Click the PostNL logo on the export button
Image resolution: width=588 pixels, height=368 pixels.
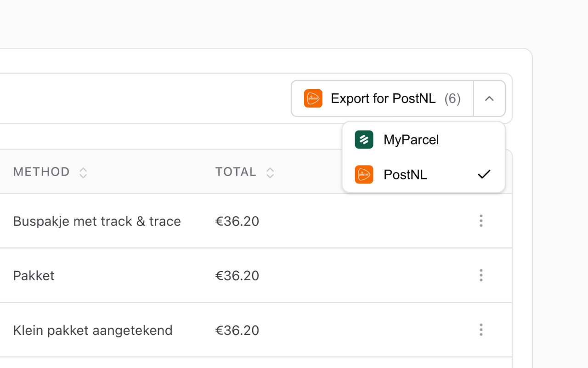coord(313,98)
